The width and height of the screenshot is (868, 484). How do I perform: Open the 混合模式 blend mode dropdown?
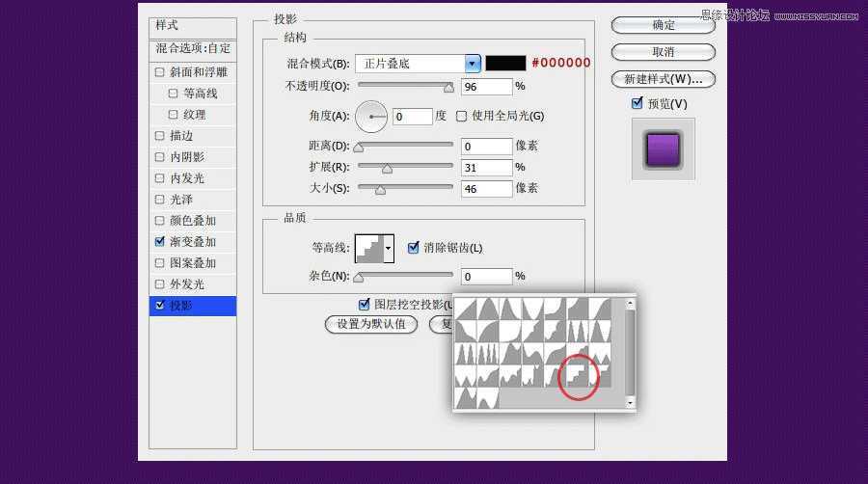[473, 64]
